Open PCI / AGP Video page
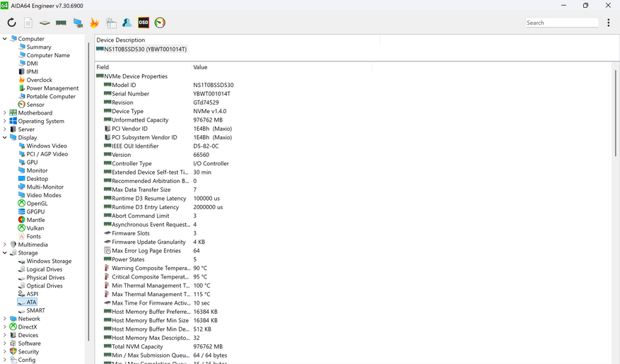The width and height of the screenshot is (620, 364). (x=47, y=154)
